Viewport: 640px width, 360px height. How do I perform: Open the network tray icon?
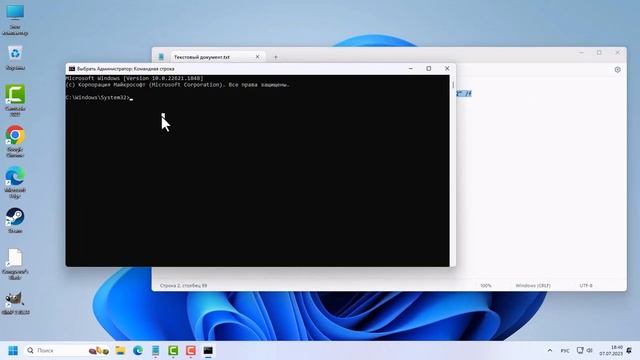coord(580,350)
